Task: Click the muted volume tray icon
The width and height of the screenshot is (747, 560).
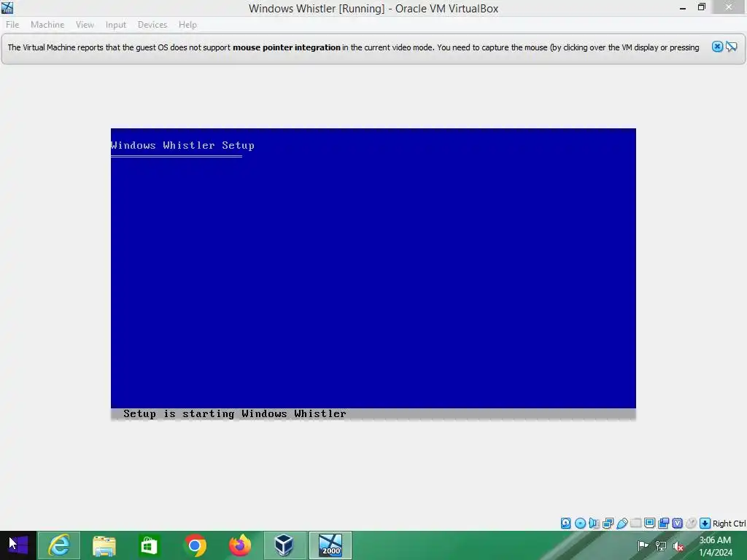Action: click(x=678, y=545)
